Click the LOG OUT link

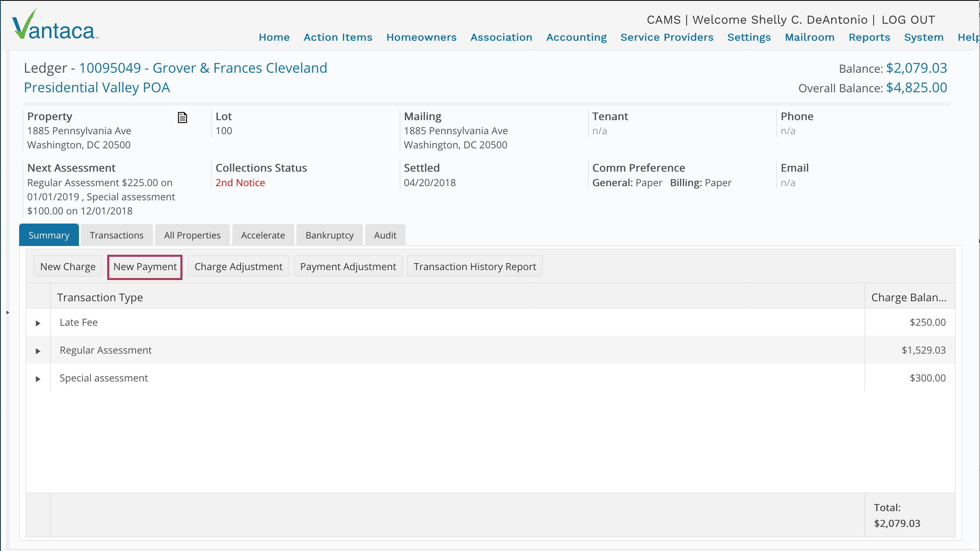click(908, 20)
